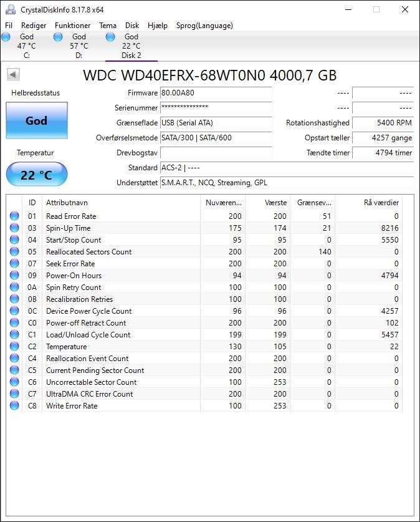Click the Nuværen... column header
The width and height of the screenshot is (420, 522).
(223, 203)
